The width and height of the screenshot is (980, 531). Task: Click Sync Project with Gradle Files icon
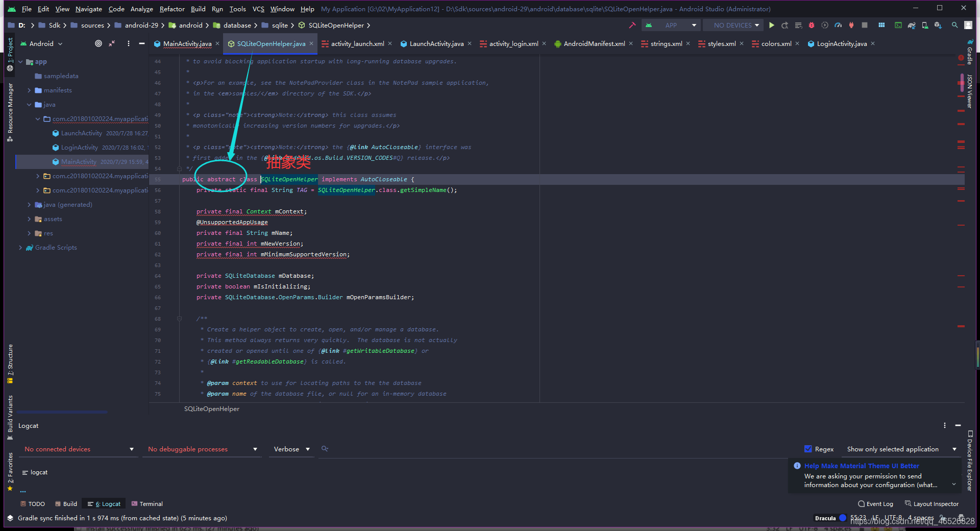coord(912,25)
